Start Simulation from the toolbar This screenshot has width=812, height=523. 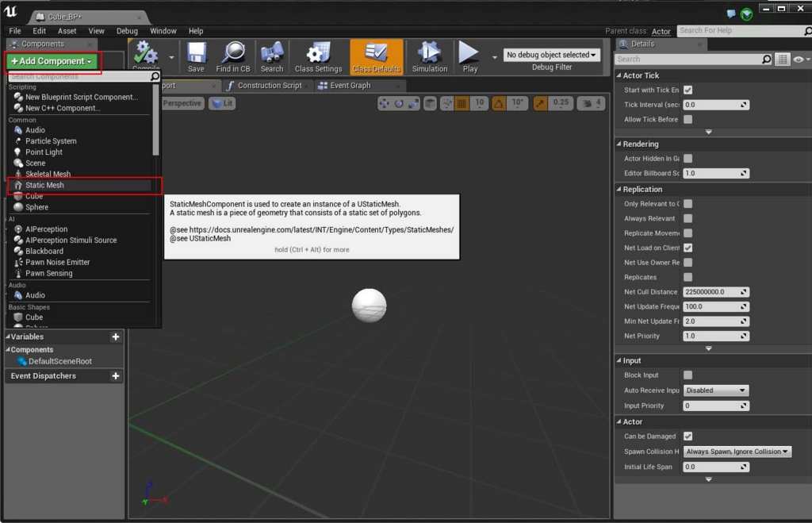tap(429, 56)
